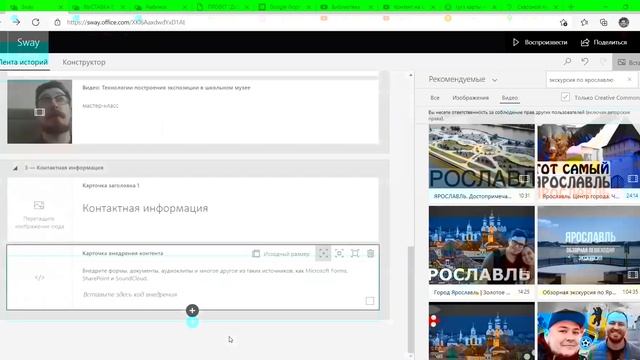Select the ЯРОСЛАВЛЬ. Достопримеча... video thumbnail
This screenshot has height=360, width=640.
pyautogui.click(x=482, y=156)
